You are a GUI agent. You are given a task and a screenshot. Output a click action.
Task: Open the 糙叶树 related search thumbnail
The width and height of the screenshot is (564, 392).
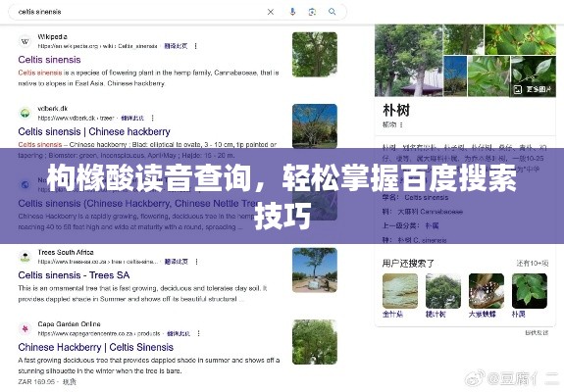tap(443, 291)
